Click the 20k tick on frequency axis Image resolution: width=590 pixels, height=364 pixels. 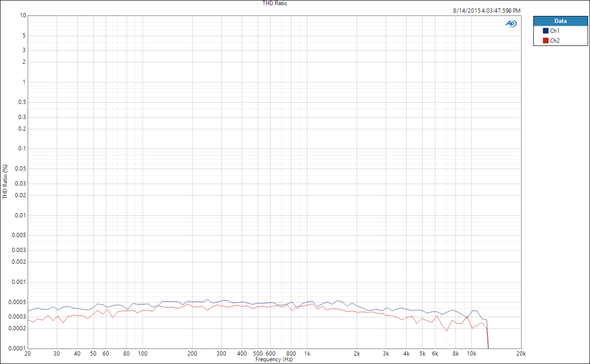point(521,354)
